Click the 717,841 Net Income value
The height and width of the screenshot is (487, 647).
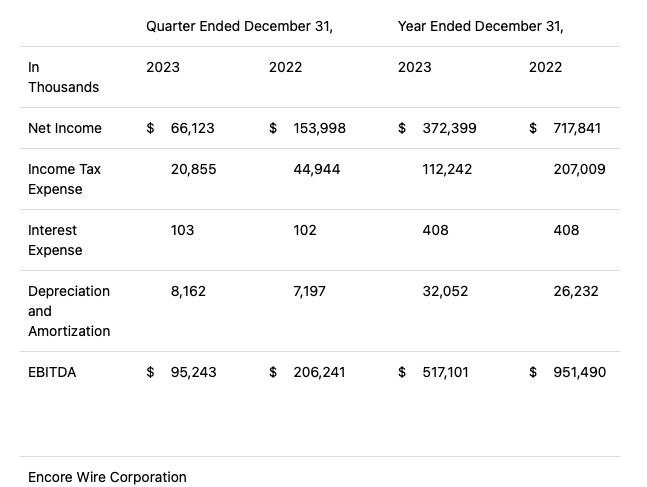[577, 128]
